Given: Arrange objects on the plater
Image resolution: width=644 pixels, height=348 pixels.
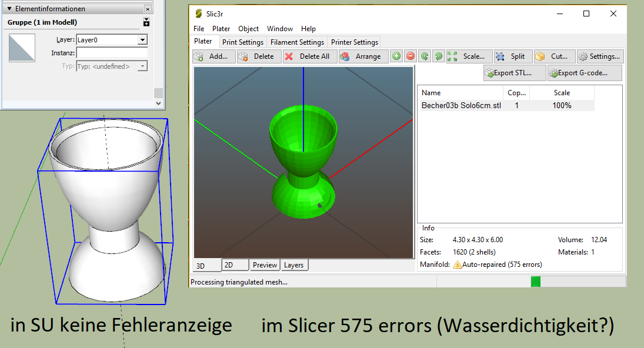Looking at the screenshot, I should (x=362, y=56).
